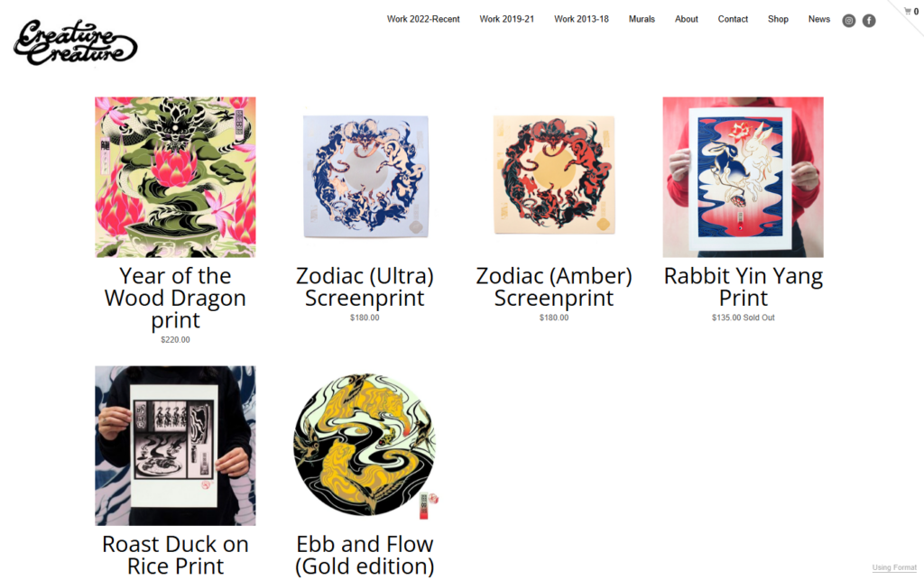The height and width of the screenshot is (580, 924).
Task: Go to Work 2013-18 page
Action: 581,19
